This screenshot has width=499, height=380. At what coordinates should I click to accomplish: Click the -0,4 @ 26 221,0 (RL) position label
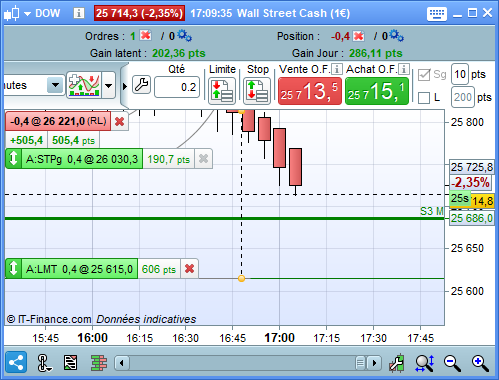pyautogui.click(x=58, y=121)
